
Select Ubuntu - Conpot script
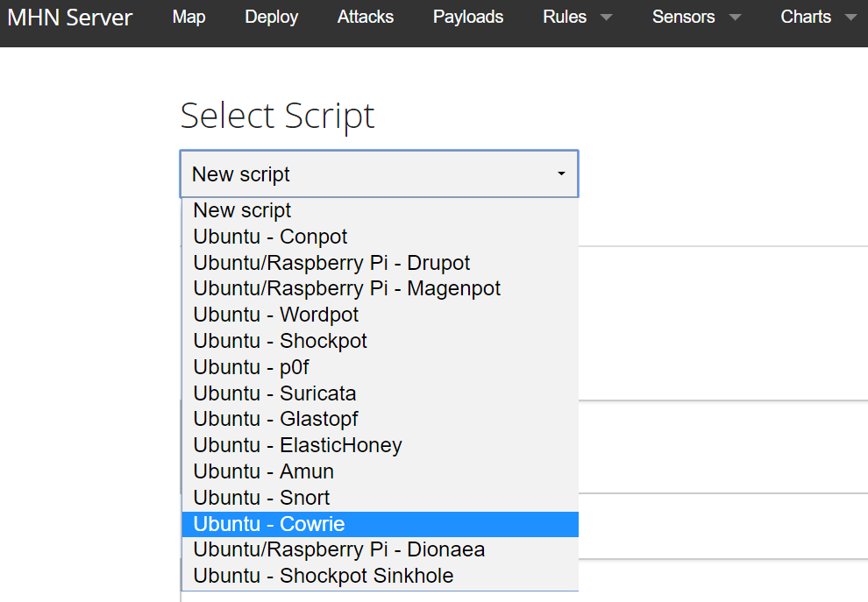pos(271,237)
